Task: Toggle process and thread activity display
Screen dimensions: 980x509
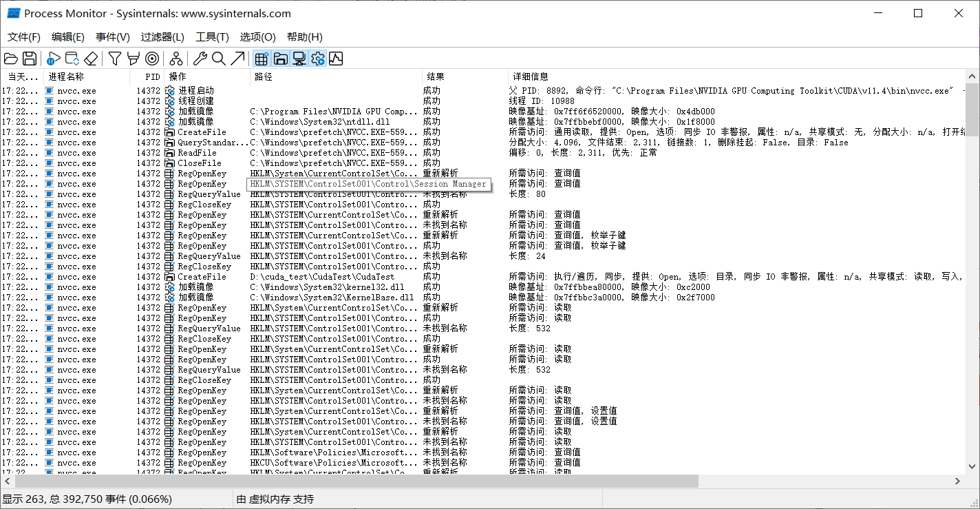Action: coord(317,59)
